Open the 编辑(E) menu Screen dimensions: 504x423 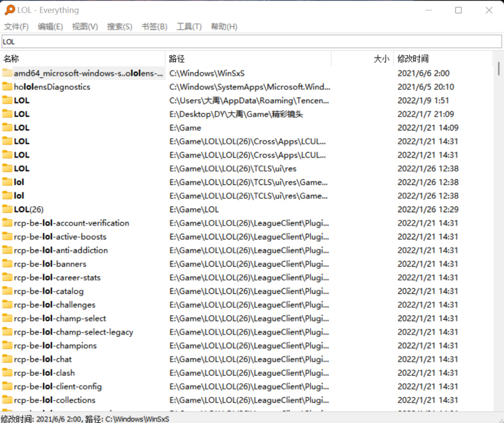click(x=50, y=26)
